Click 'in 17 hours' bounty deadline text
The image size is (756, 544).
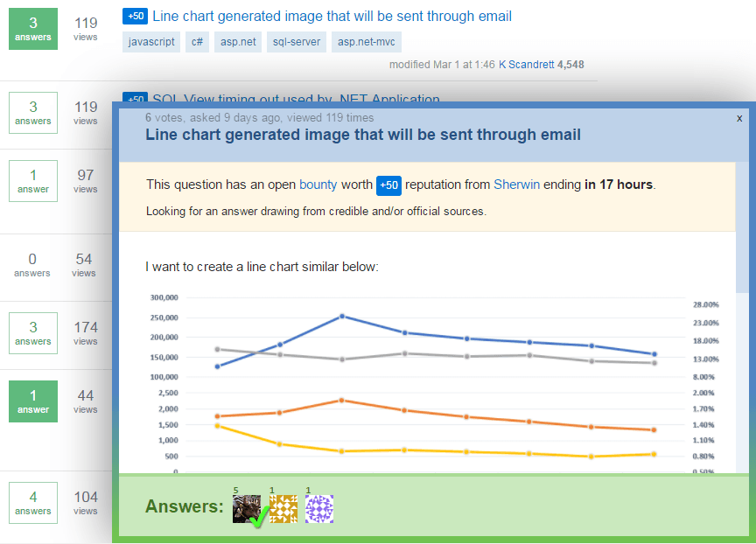[x=619, y=185]
